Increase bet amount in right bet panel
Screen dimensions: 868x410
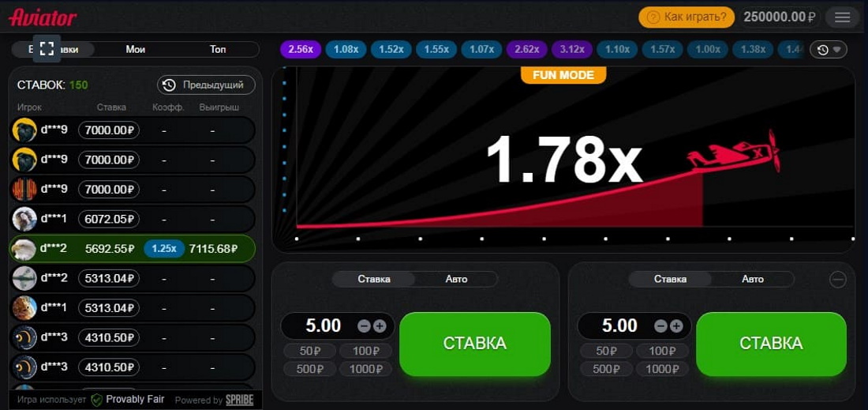click(676, 326)
